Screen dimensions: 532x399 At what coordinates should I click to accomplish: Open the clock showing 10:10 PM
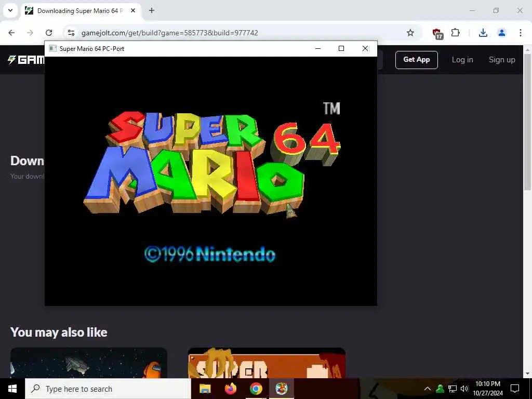pyautogui.click(x=488, y=389)
